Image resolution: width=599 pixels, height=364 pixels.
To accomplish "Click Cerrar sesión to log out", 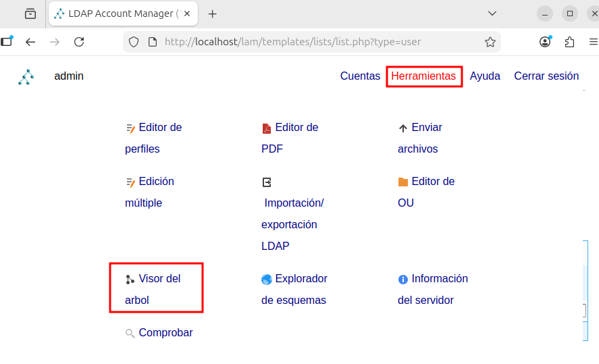I will coord(546,76).
